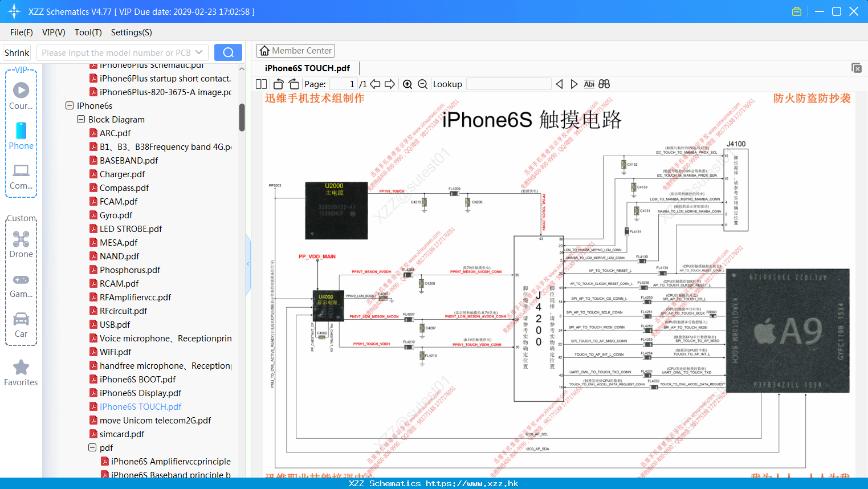Open the VIP(V) menu
Viewport: 868px width, 489px height.
pos(54,32)
